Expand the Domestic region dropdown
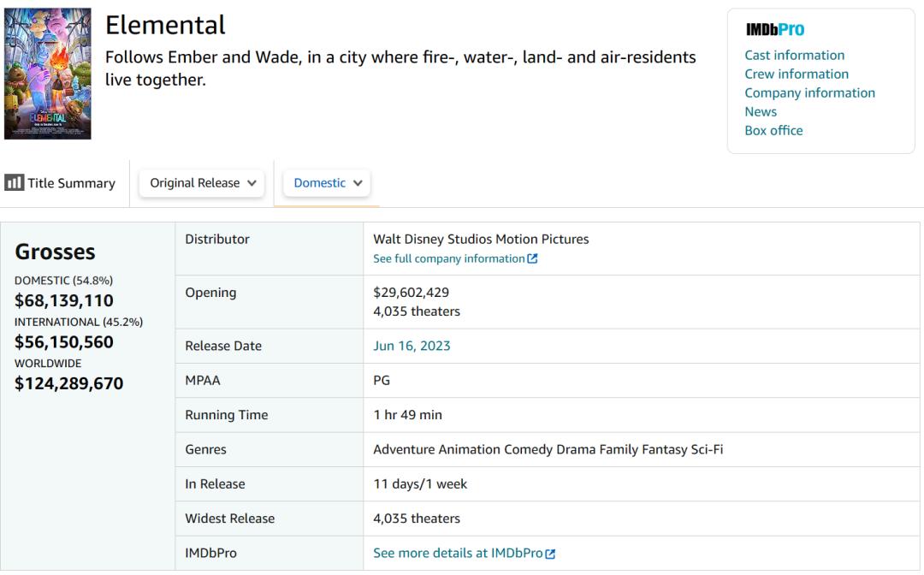The width and height of the screenshot is (924, 575). 328,183
